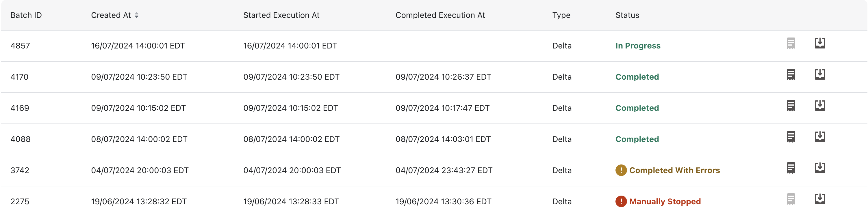Screen dimensions: 868x221
Task: Download results for batch 4169
Action: pos(819,106)
